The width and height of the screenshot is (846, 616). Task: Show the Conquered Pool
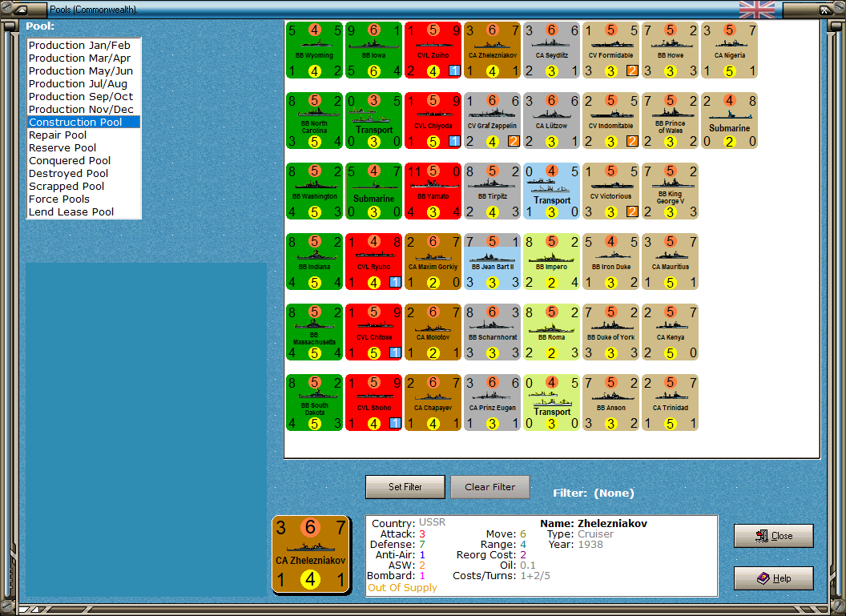(83, 161)
